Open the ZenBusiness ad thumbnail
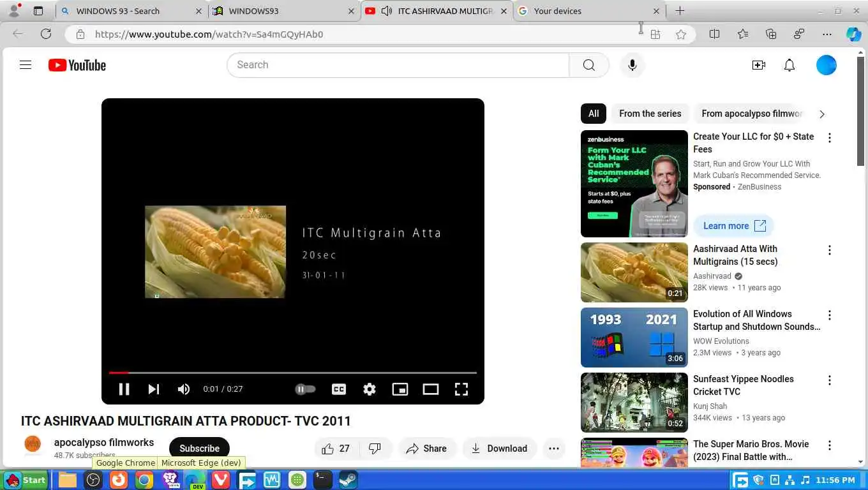Screen dimensions: 868x490 tap(634, 184)
